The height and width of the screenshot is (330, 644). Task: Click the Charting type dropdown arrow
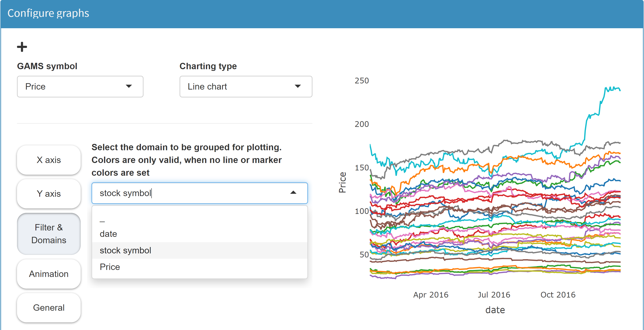click(x=298, y=87)
